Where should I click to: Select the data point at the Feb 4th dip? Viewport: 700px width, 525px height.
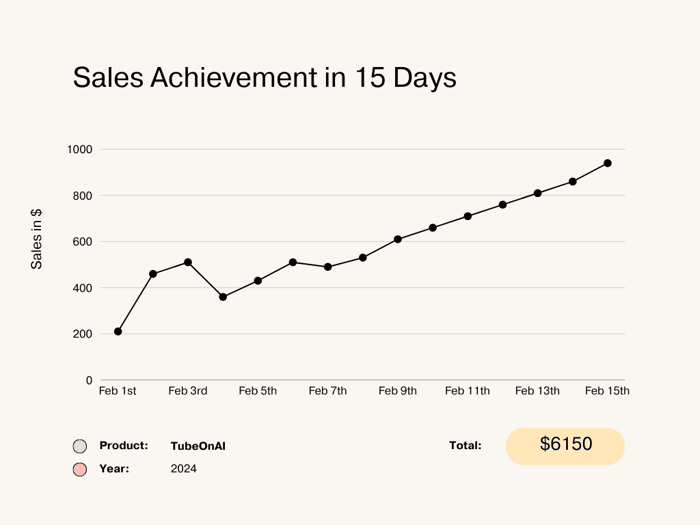(x=223, y=297)
